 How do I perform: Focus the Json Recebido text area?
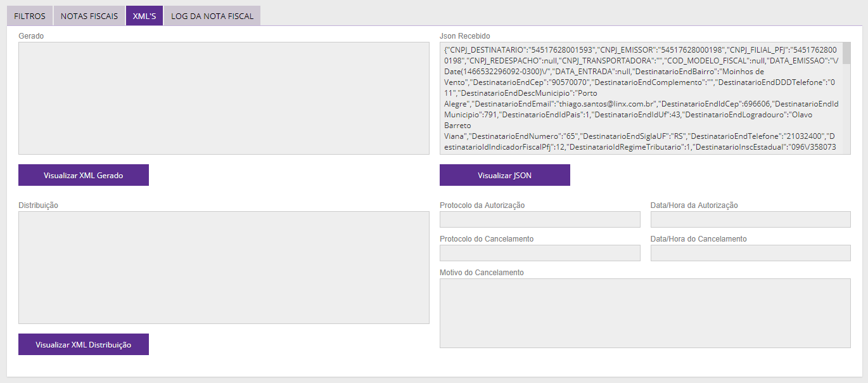[641, 98]
